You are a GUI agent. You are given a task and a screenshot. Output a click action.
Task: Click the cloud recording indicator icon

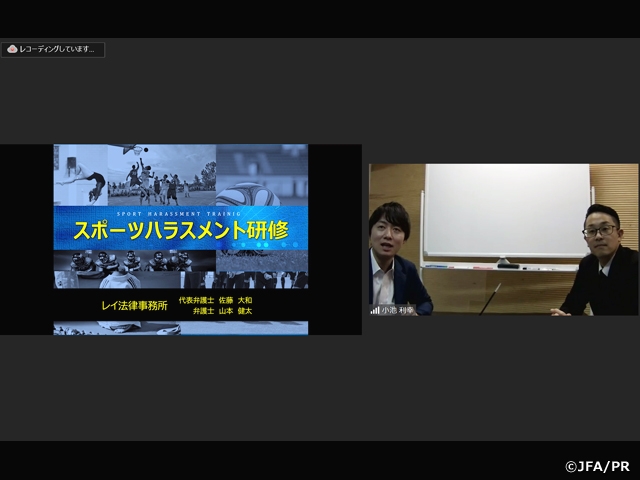12,49
